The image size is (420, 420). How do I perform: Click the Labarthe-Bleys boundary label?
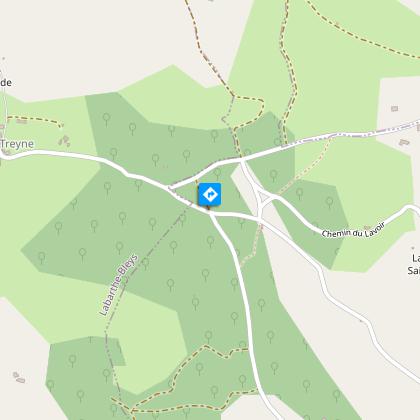[119, 285]
